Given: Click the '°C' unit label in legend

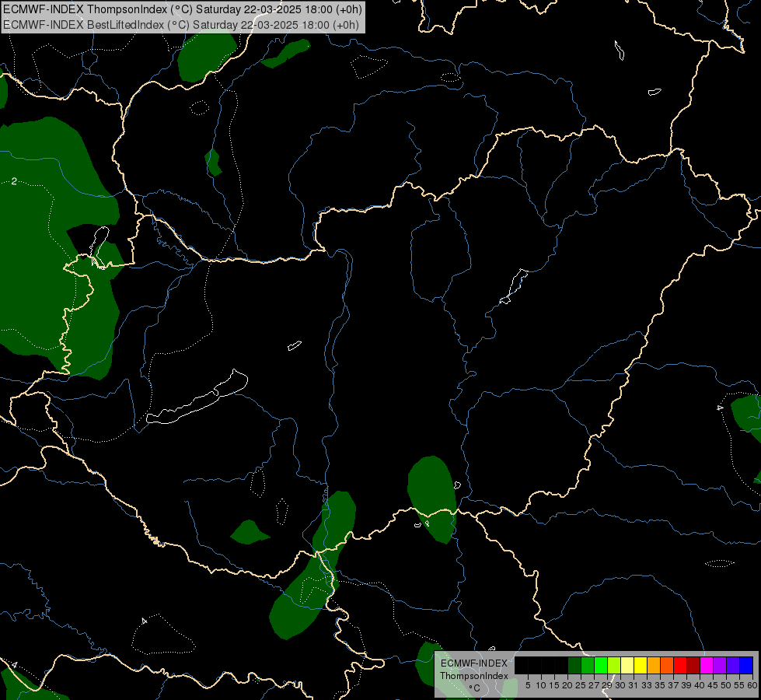Looking at the screenshot, I should click(x=474, y=688).
